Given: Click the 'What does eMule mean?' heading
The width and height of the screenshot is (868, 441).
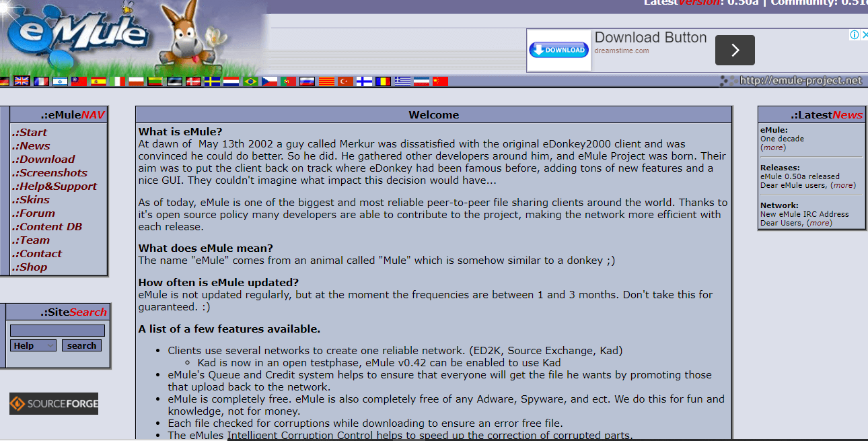Looking at the screenshot, I should 206,248.
